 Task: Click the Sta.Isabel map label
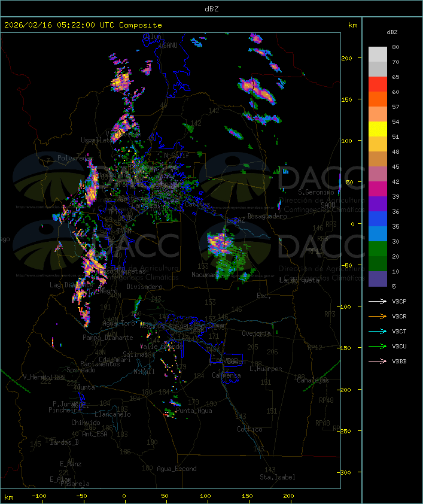(277, 477)
